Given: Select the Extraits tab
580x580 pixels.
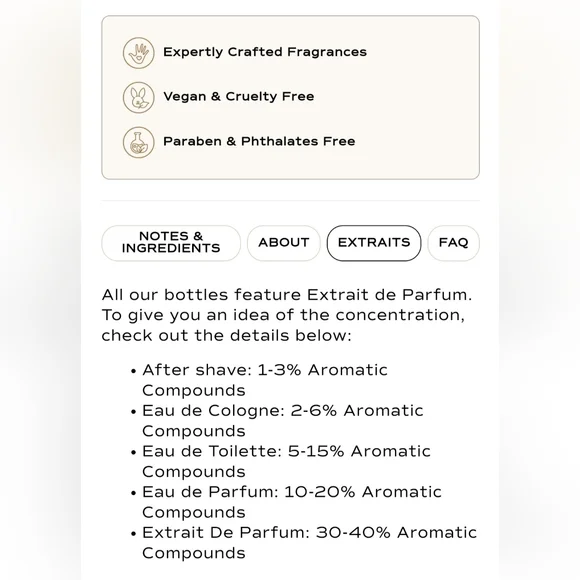Looking at the screenshot, I should [374, 243].
